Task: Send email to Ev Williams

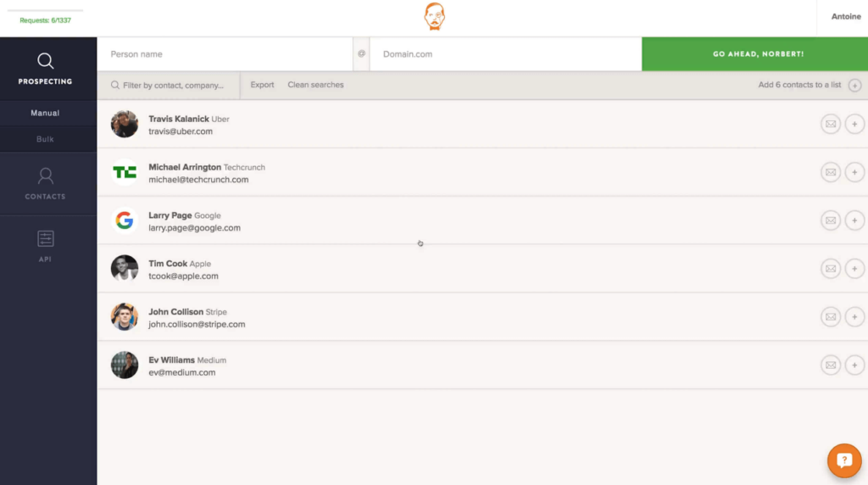Action: (831, 365)
